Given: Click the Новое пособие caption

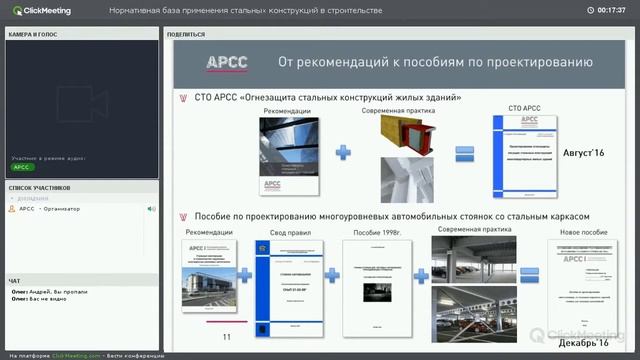Looking at the screenshot, I should click(584, 232).
